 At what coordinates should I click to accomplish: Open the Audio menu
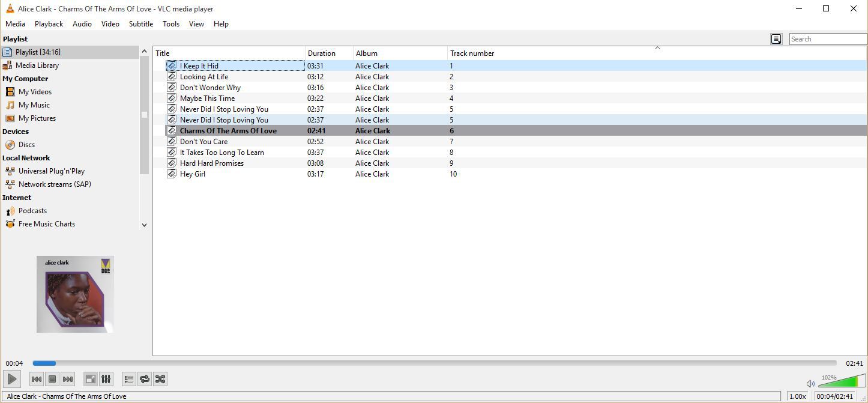pos(82,24)
